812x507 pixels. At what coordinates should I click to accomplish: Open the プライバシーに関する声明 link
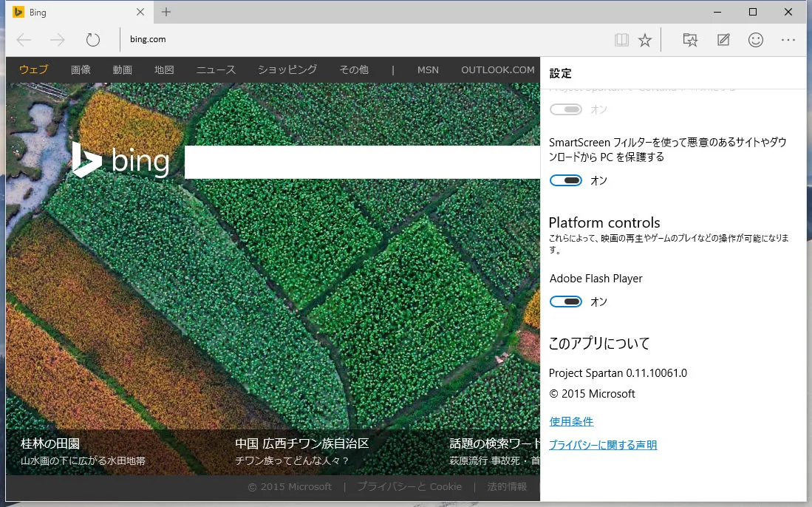(x=603, y=445)
